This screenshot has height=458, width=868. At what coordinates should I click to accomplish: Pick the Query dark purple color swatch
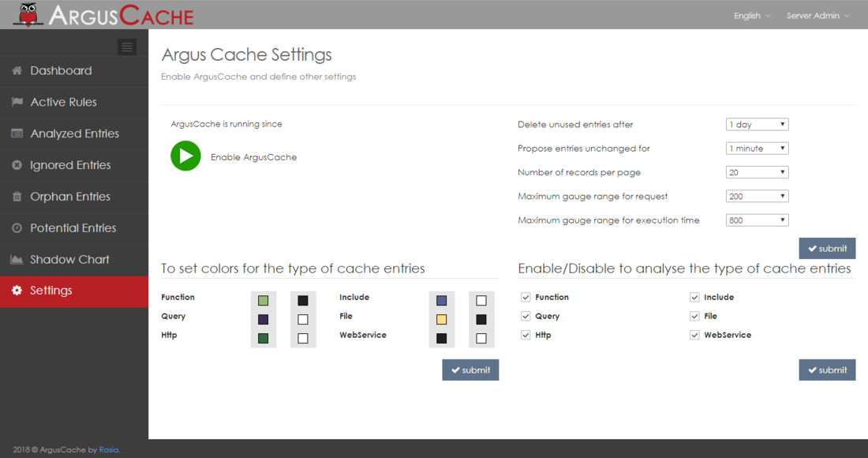pos(263,319)
